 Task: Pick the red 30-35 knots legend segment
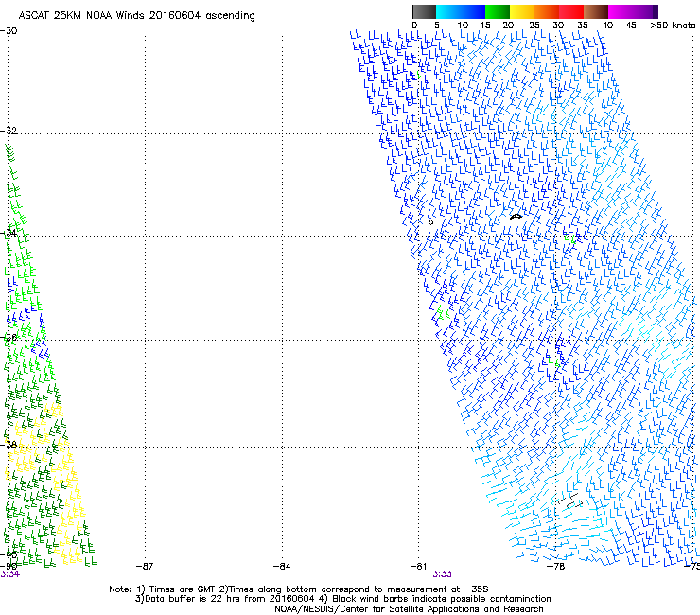pos(571,11)
